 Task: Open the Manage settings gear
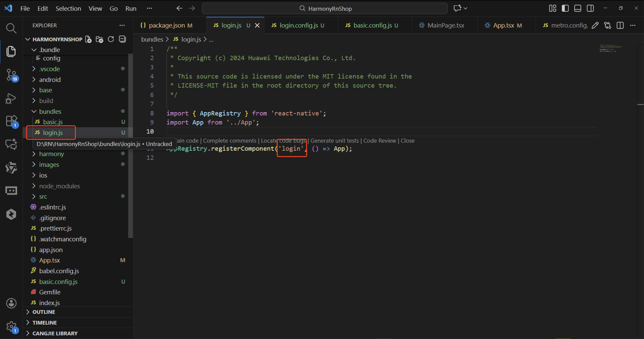pos(12,327)
